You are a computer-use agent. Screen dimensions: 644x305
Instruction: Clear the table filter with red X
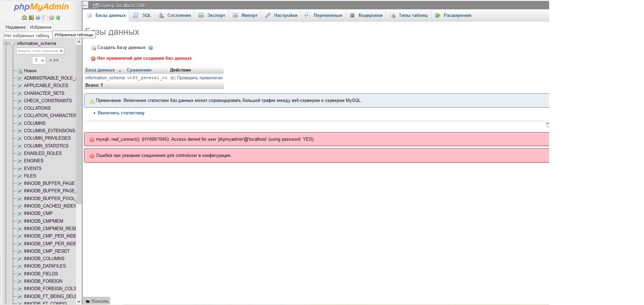point(61,51)
